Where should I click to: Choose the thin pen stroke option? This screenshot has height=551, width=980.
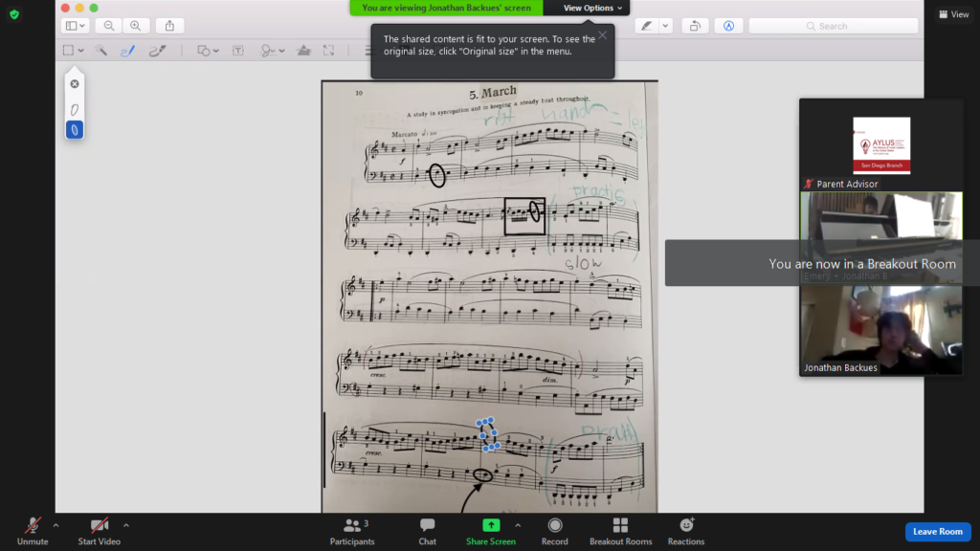pos(75,110)
